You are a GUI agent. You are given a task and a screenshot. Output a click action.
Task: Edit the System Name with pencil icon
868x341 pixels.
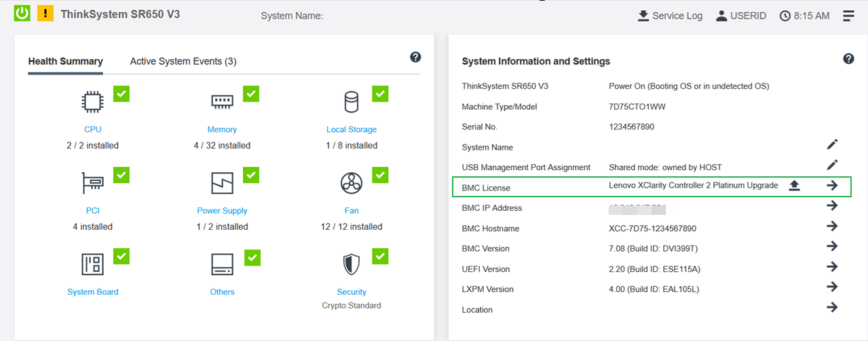(x=832, y=144)
